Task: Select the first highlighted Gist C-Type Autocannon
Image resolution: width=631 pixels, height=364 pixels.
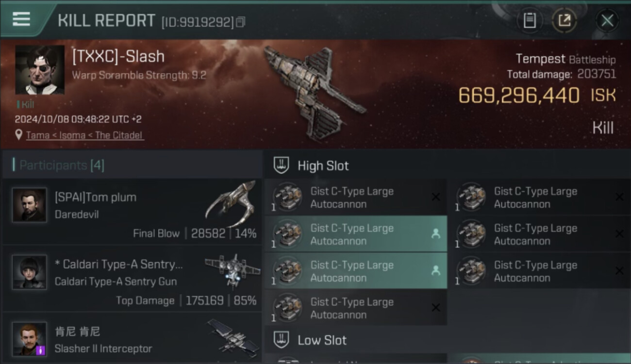Action: (x=356, y=234)
